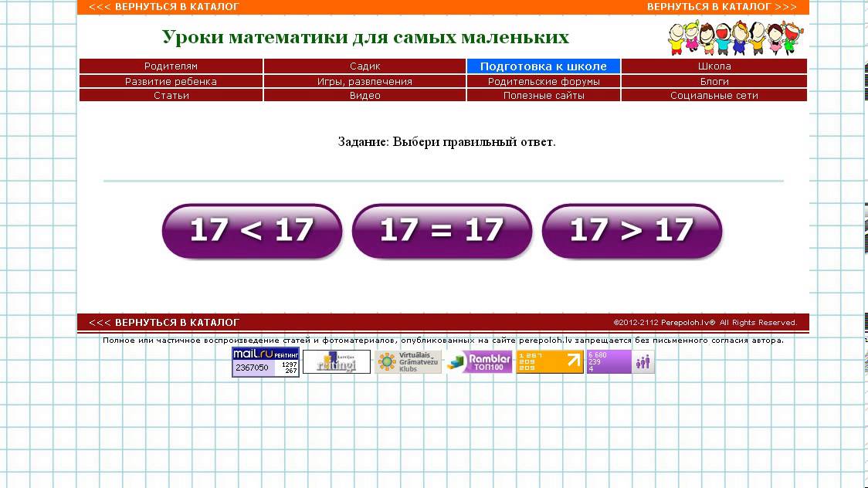Open the 'Школа' menu item
The height and width of the screenshot is (488, 868).
(x=714, y=66)
